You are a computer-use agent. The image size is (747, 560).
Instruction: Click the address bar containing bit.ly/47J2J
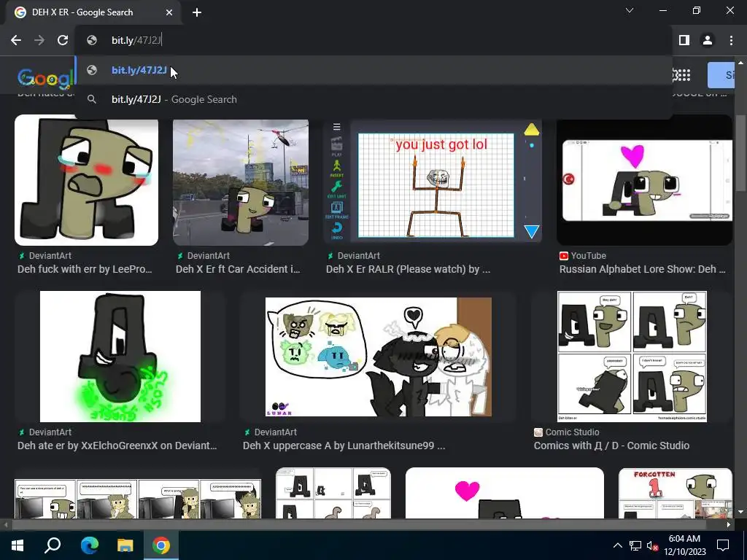point(373,41)
